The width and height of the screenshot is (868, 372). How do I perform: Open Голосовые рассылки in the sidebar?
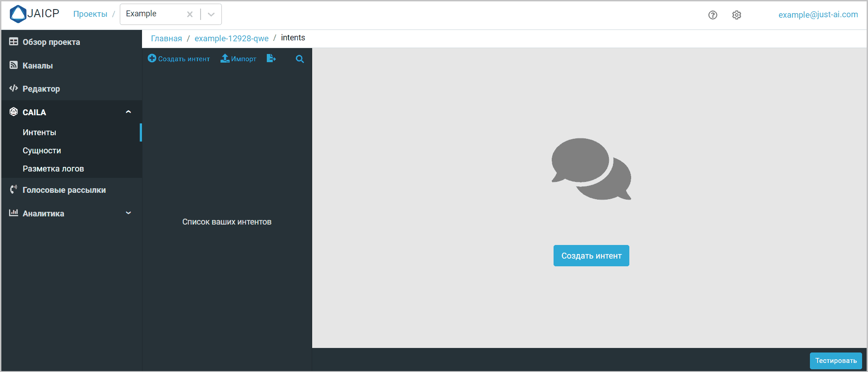point(64,190)
